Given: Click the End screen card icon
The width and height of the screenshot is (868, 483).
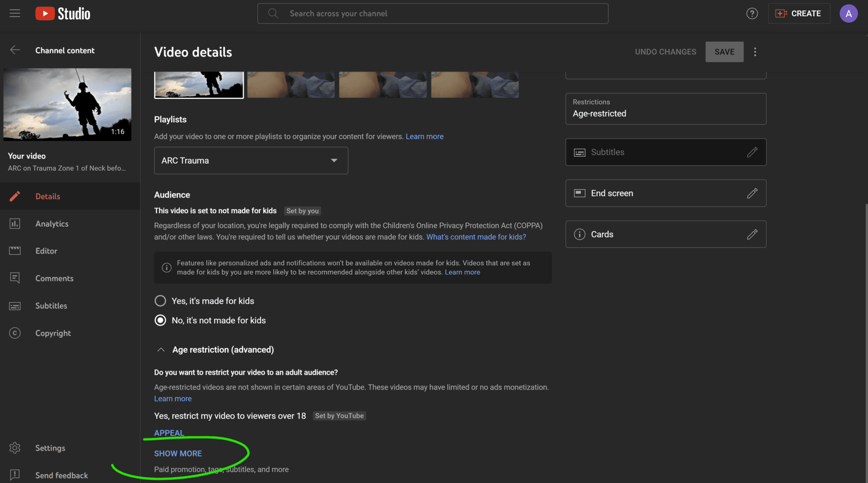Looking at the screenshot, I should (x=579, y=193).
